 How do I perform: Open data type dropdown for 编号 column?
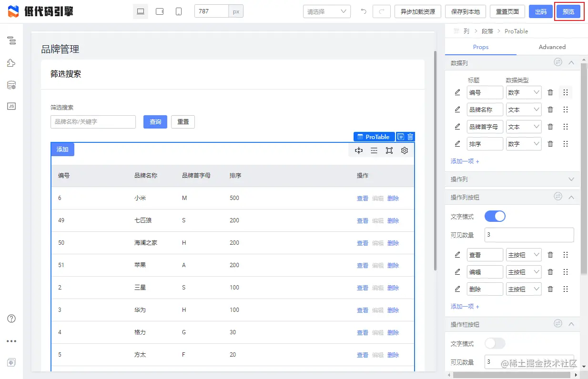tap(524, 92)
